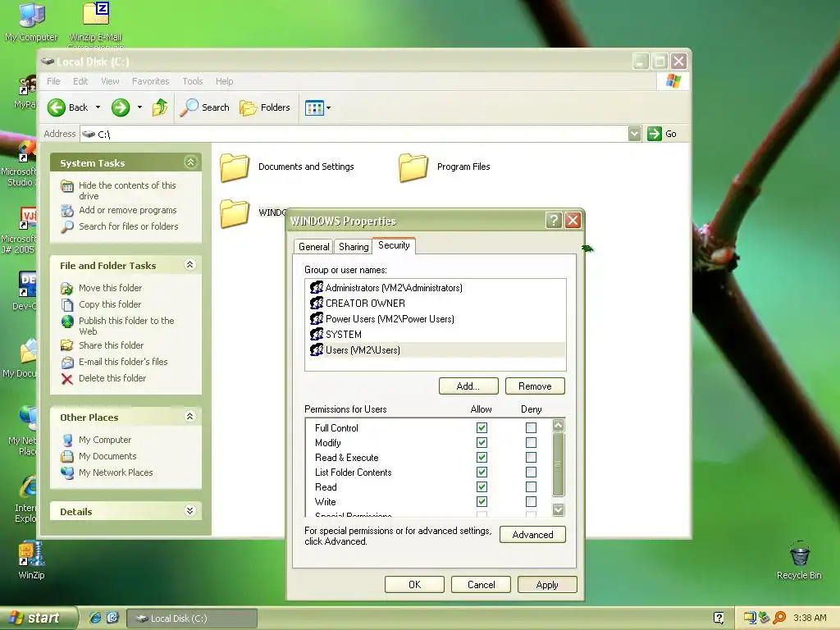Screen dimensions: 840x630
Task: Open Advanced permission settings
Action: point(532,535)
